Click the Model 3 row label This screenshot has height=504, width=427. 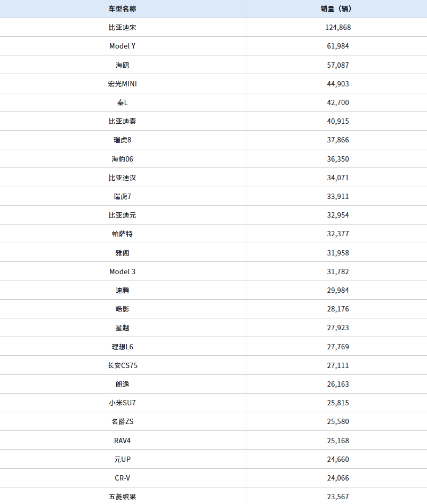click(123, 271)
